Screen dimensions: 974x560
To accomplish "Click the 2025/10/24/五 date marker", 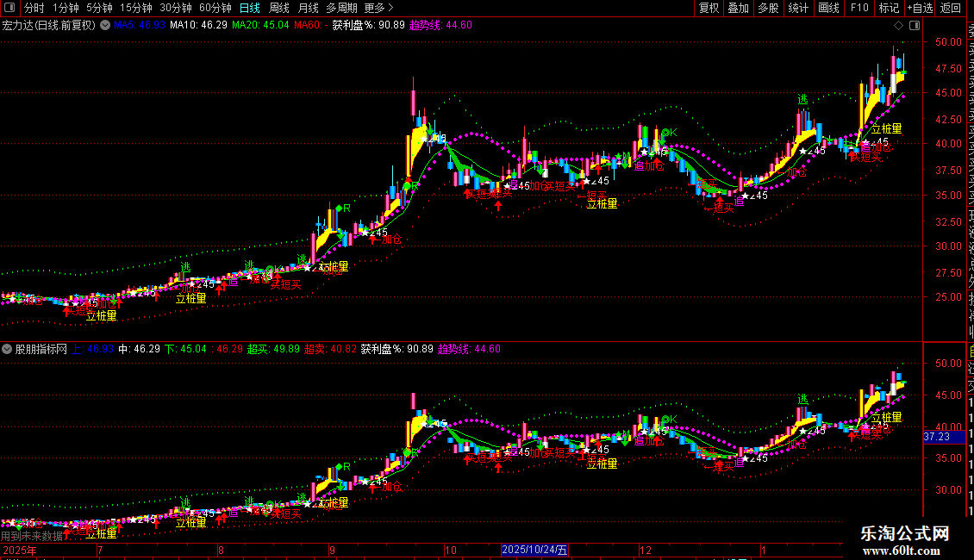I will pyautogui.click(x=534, y=550).
